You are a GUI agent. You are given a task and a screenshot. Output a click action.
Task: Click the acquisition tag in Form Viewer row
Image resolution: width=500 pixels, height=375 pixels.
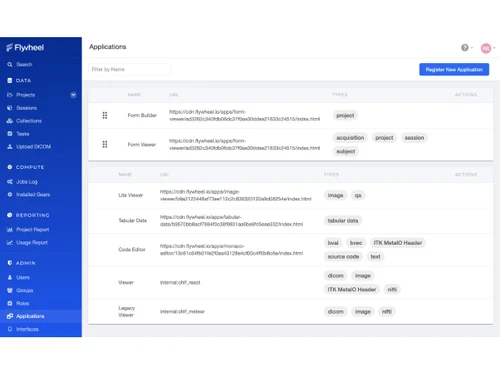(350, 138)
